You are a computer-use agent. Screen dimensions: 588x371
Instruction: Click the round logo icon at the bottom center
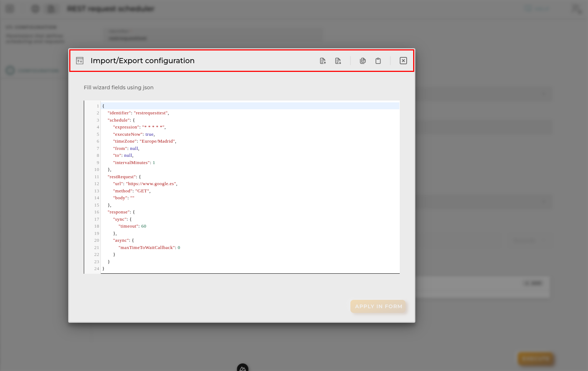[243, 368]
